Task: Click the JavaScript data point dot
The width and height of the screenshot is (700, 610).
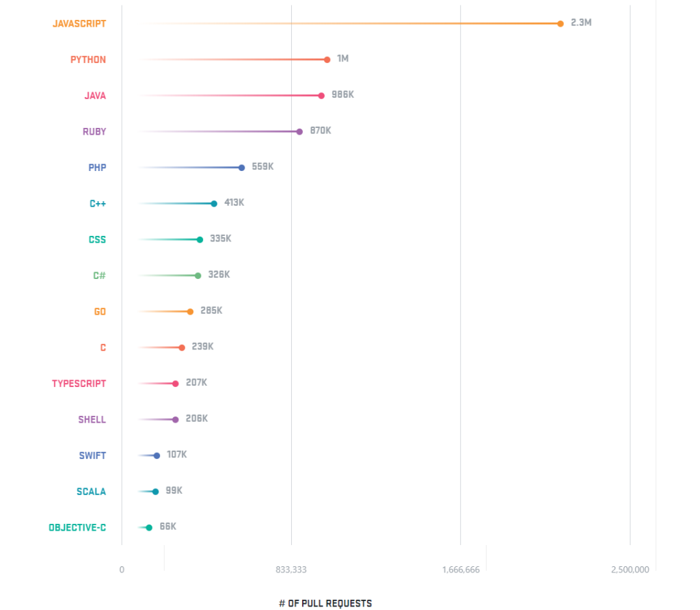Action: point(561,23)
